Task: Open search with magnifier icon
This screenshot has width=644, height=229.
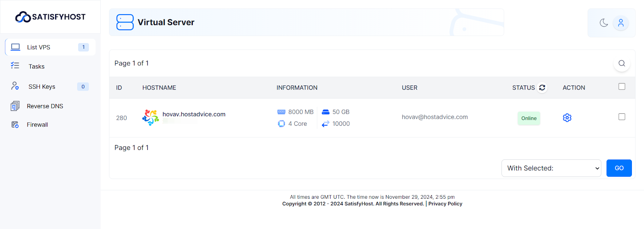Action: 622,63
